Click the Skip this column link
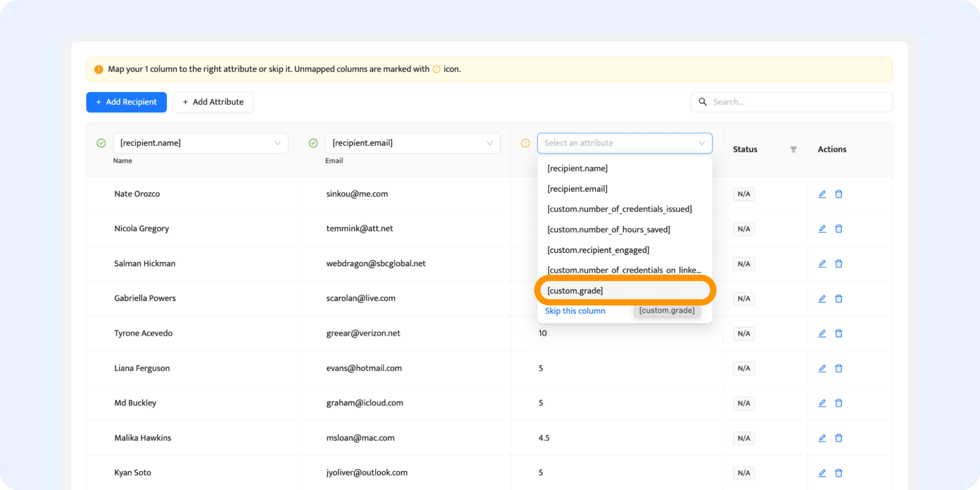The width and height of the screenshot is (980, 490). (x=575, y=311)
